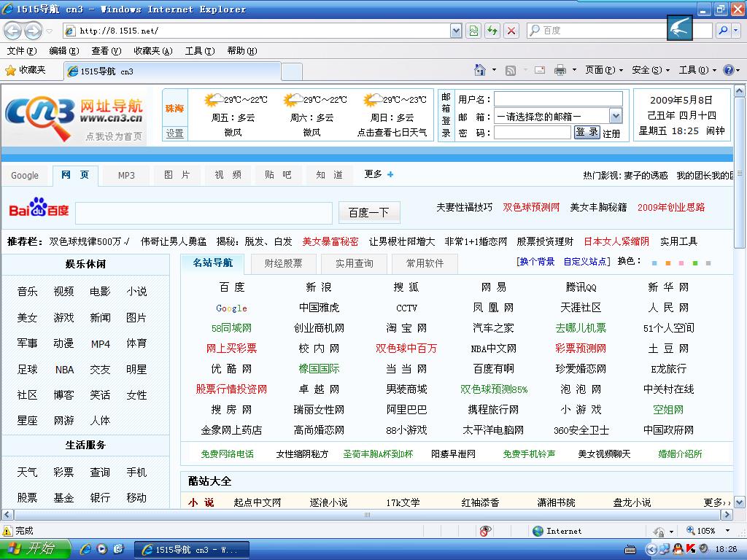Expand the address bar URL dropdown
Screen dimensions: 747x560
(x=456, y=31)
